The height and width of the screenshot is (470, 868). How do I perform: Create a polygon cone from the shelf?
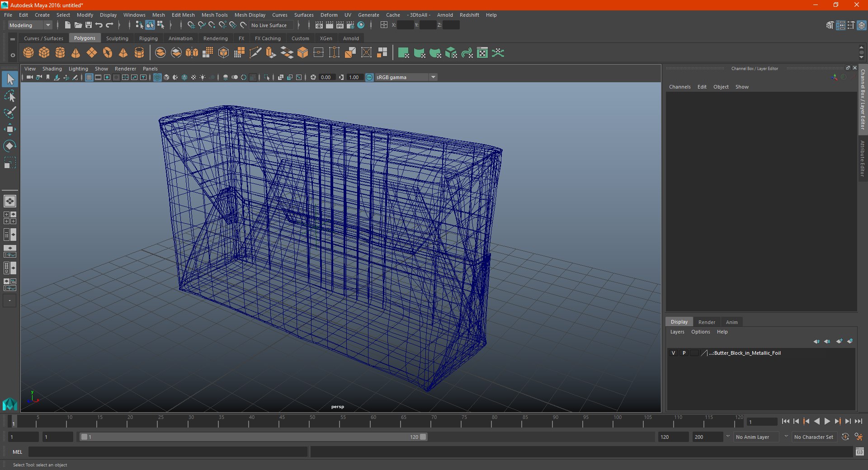[76, 53]
